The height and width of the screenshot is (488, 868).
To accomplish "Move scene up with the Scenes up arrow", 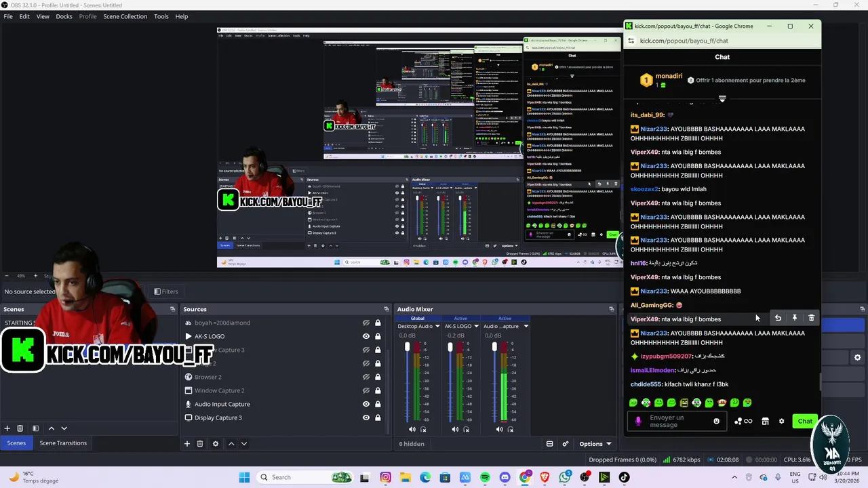I will [52, 428].
